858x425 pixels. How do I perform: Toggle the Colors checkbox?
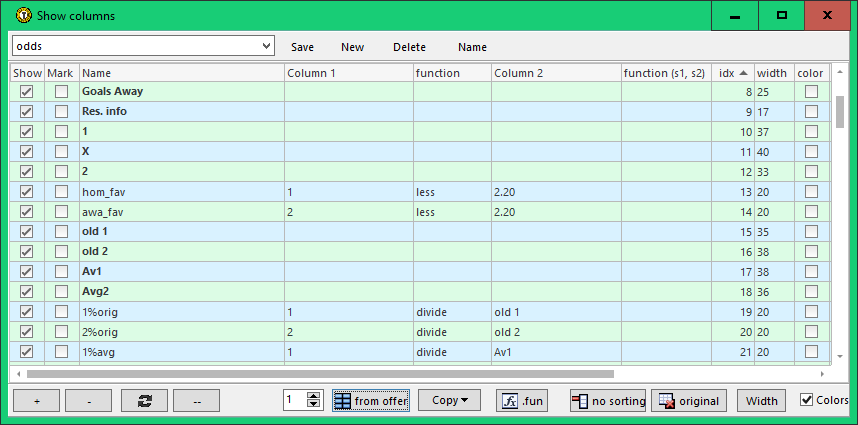coord(807,400)
